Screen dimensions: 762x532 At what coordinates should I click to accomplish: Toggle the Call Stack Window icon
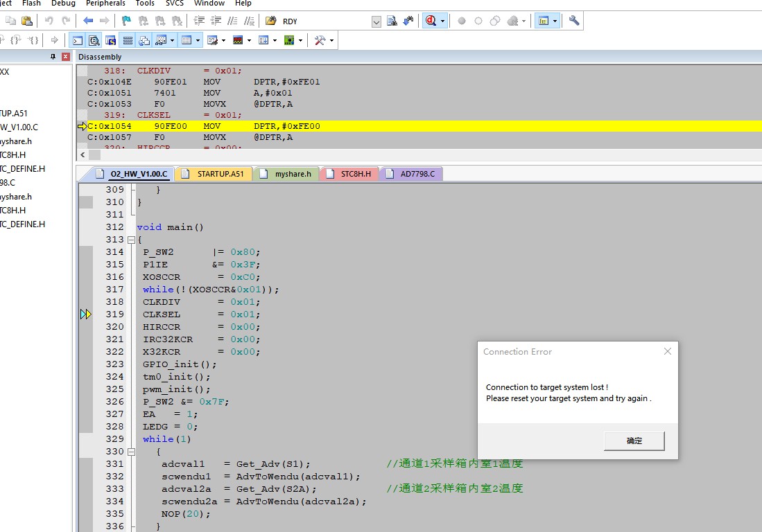pyautogui.click(x=144, y=40)
